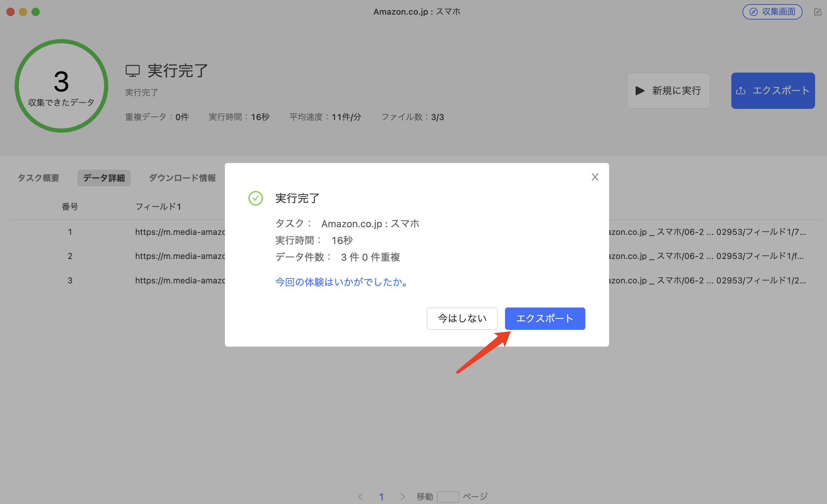The width and height of the screenshot is (827, 504).
Task: Click the row 1 URL cell
Action: coord(180,232)
